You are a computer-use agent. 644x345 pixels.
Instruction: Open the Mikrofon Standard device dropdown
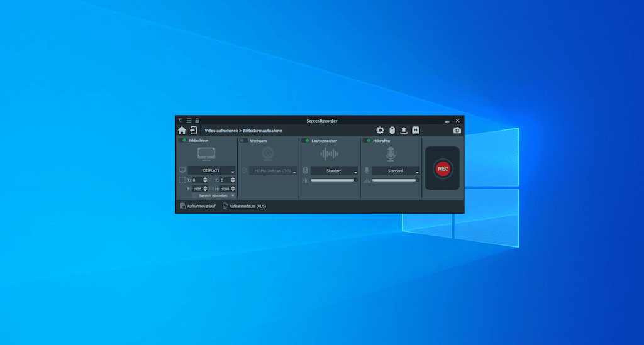point(396,171)
